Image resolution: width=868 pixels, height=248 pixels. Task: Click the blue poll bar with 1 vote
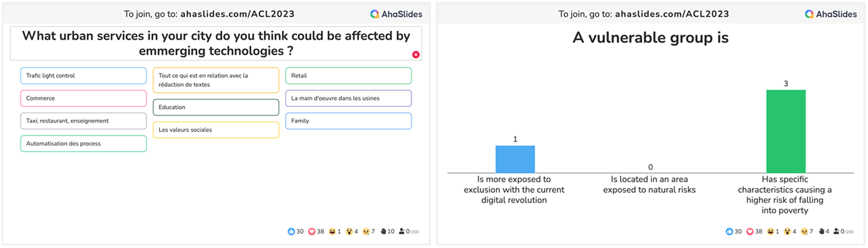point(515,159)
